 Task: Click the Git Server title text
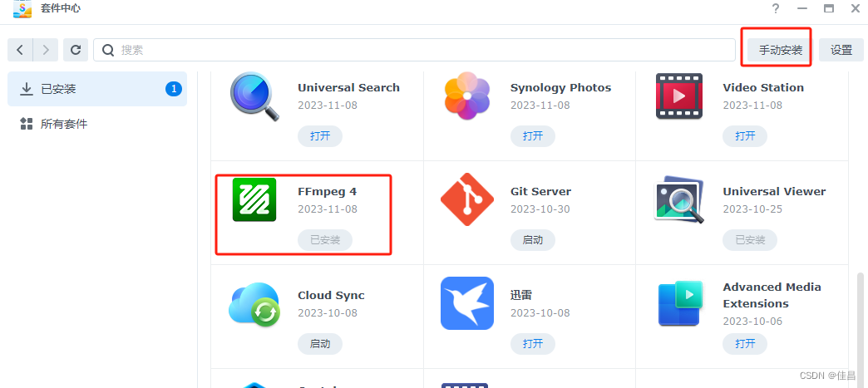[x=541, y=192]
